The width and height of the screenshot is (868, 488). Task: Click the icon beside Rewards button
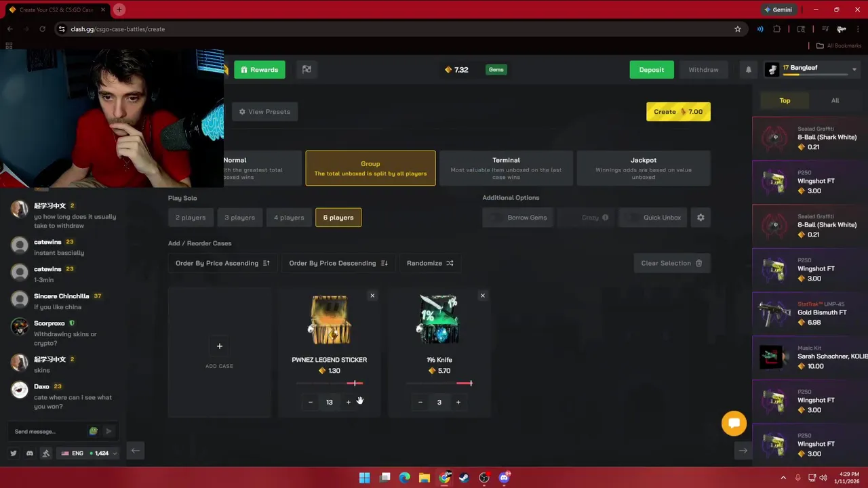point(307,70)
